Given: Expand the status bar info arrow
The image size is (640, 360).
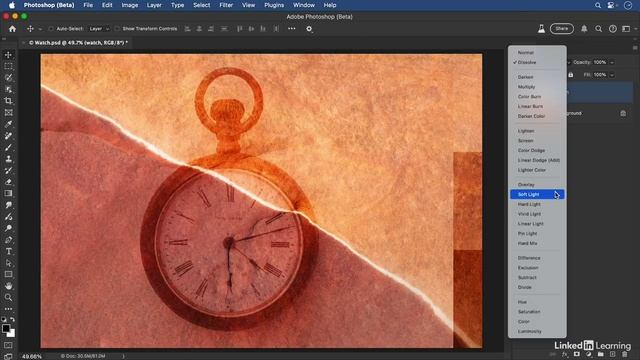Looking at the screenshot, I should pyautogui.click(x=123, y=356).
